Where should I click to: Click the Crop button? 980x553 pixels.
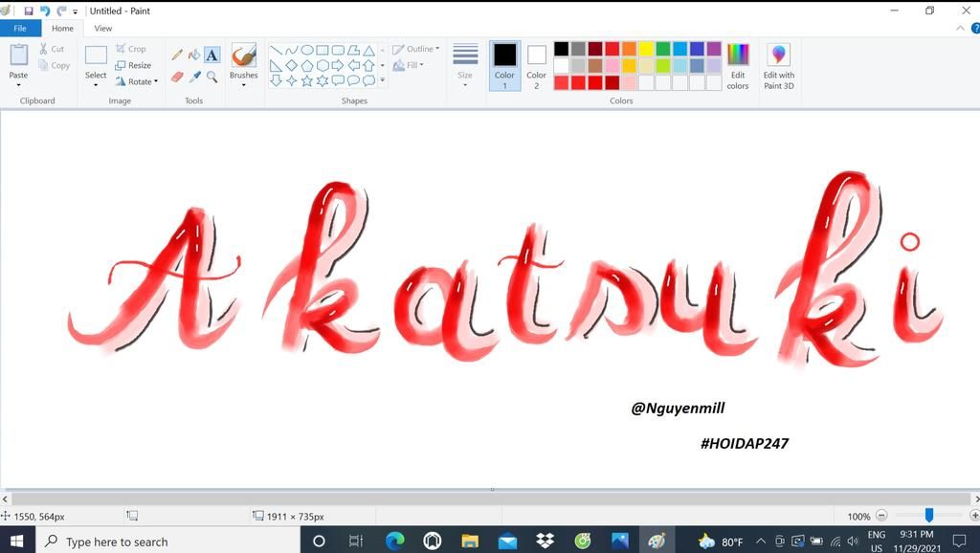130,49
